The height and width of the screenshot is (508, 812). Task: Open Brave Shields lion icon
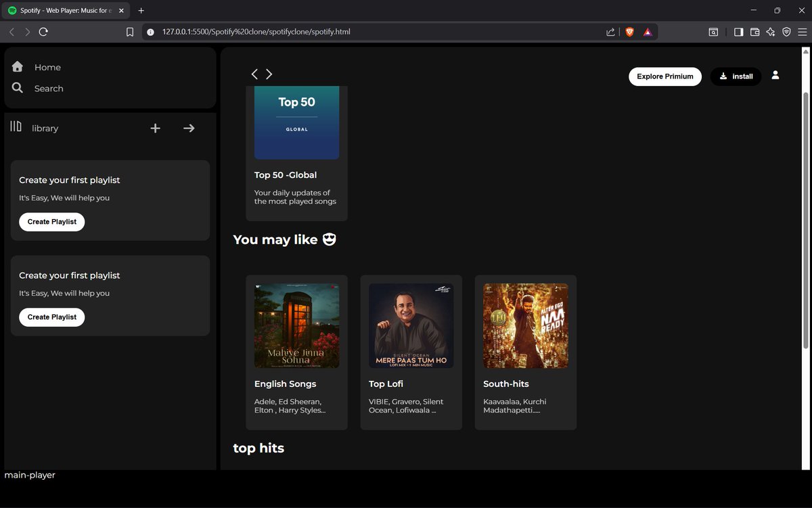pyautogui.click(x=629, y=32)
